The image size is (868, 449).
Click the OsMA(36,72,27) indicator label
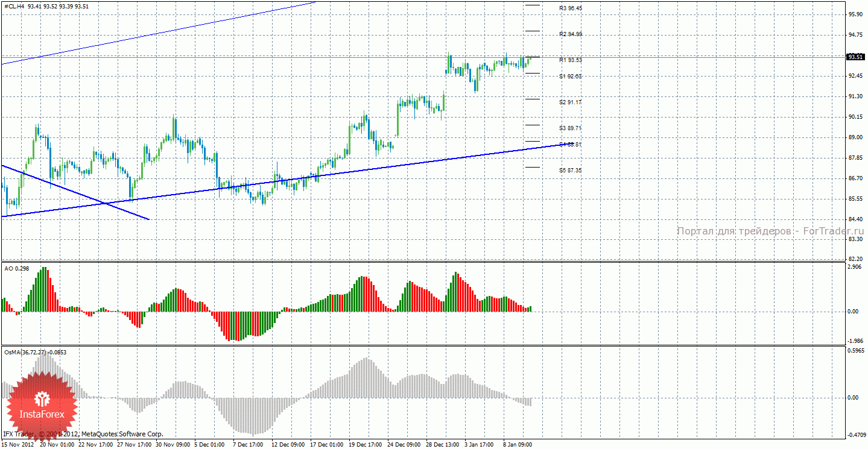(x=34, y=352)
